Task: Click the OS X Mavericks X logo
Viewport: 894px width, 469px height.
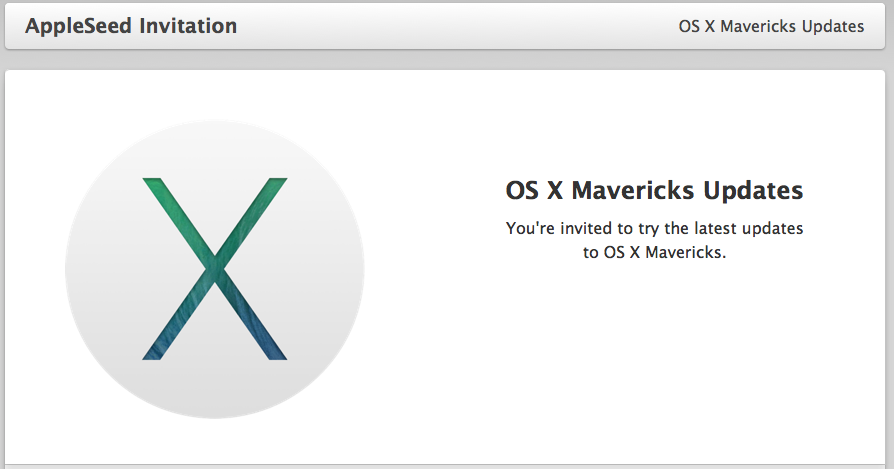Action: point(214,269)
